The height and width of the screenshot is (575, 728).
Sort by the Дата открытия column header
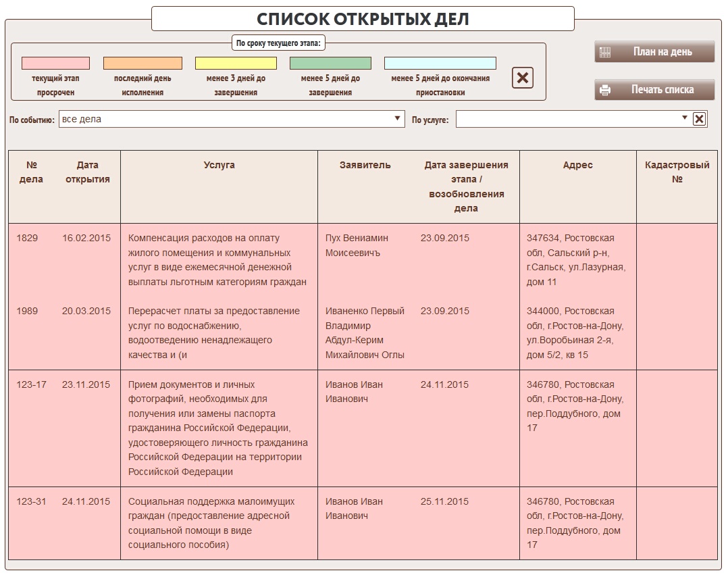(87, 172)
